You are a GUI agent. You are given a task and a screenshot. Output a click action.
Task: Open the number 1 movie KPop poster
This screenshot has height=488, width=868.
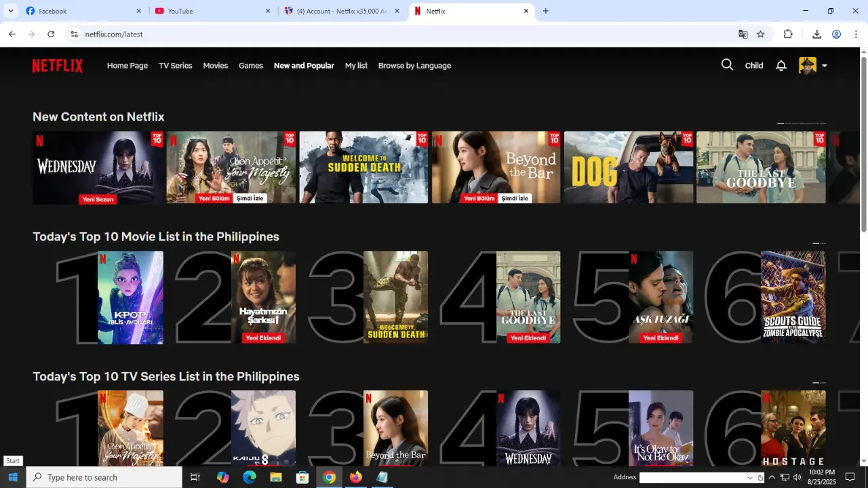[x=130, y=298]
